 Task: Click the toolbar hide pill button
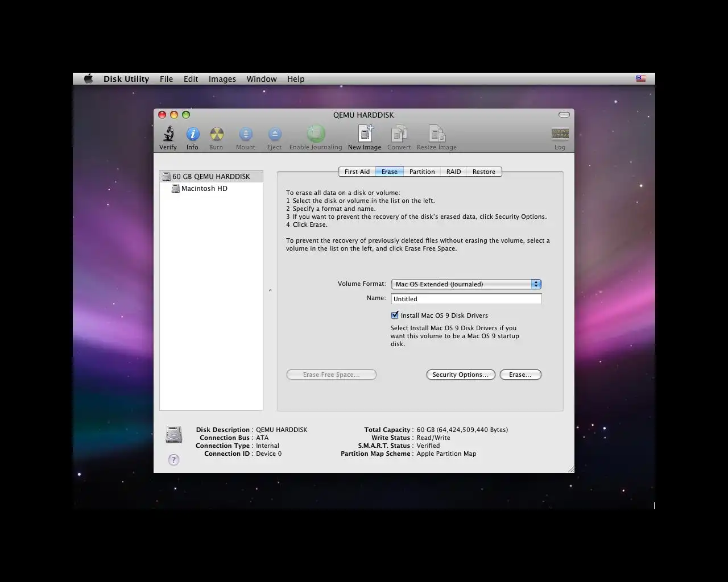[564, 115]
